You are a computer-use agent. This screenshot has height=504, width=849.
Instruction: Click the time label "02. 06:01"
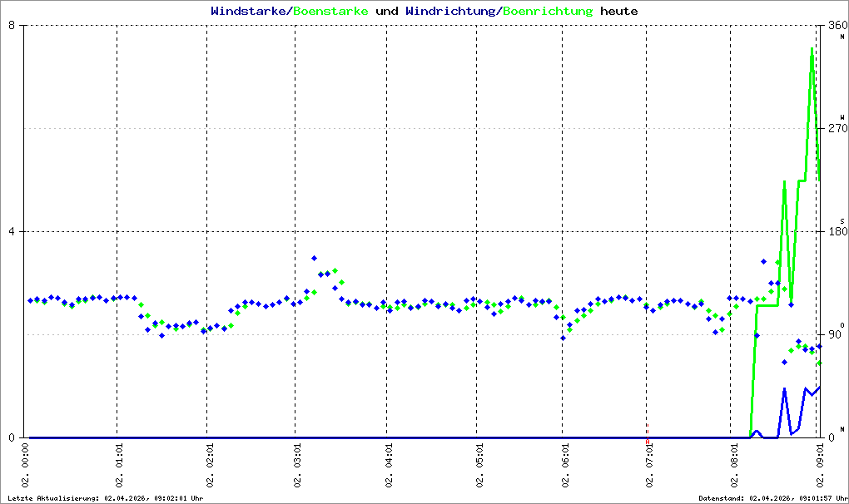564,465
